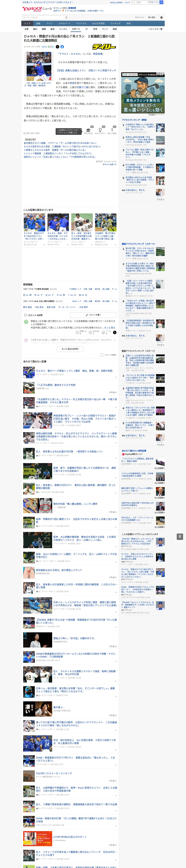Open マイページ
The width and height of the screenshot is (186, 868).
pyautogui.click(x=139, y=17)
